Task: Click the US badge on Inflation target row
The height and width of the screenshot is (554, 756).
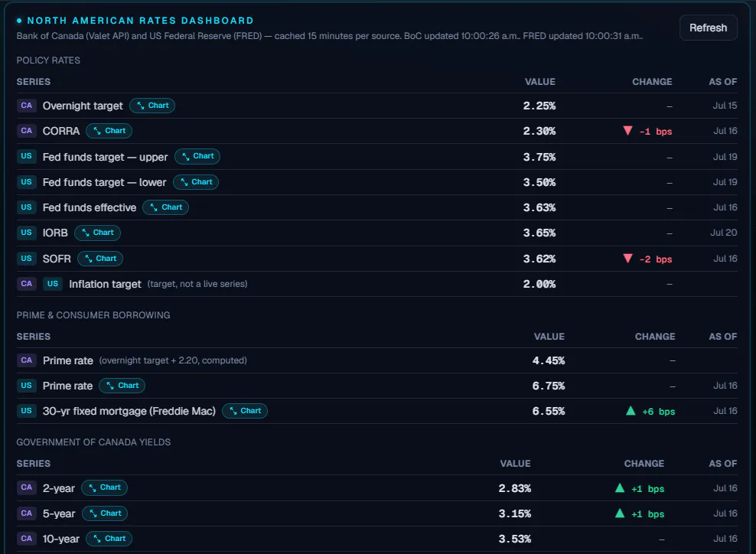Action: pyautogui.click(x=53, y=284)
